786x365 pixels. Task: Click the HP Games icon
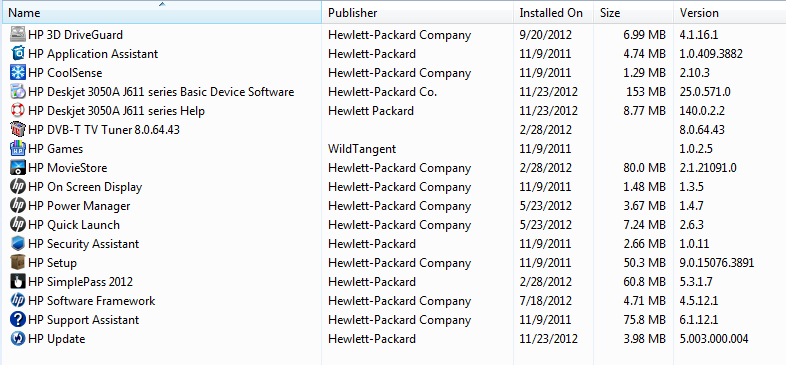[x=18, y=149]
